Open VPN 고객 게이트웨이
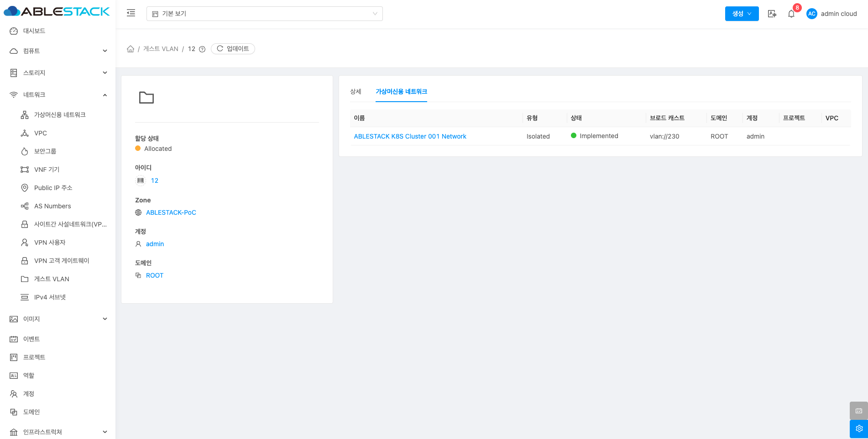This screenshot has width=868, height=439. click(58, 261)
